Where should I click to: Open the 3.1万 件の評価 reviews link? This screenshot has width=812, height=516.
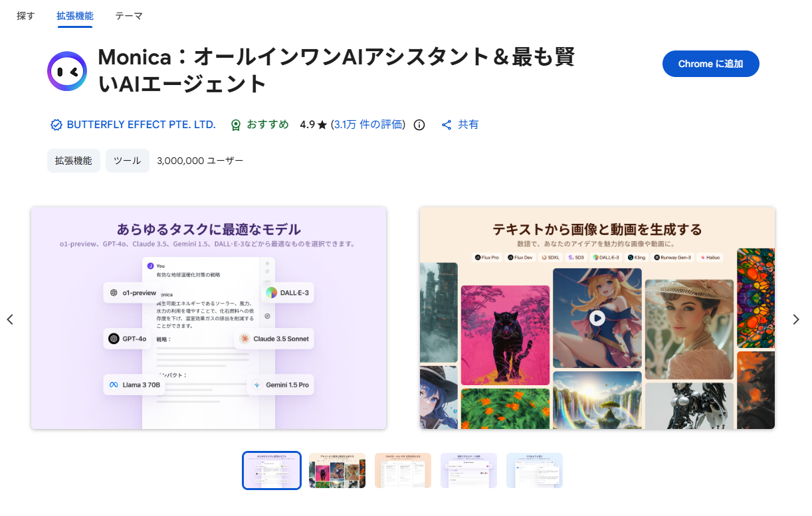(x=368, y=125)
